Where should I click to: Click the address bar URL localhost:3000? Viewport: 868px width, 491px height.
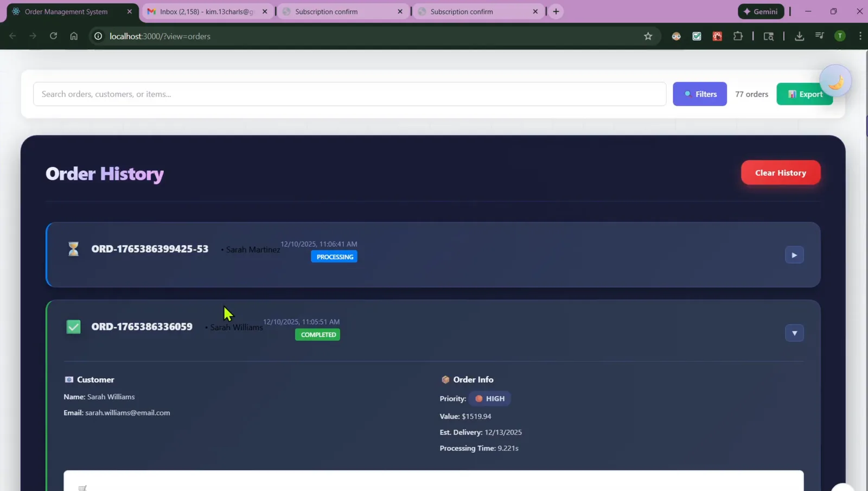(160, 36)
